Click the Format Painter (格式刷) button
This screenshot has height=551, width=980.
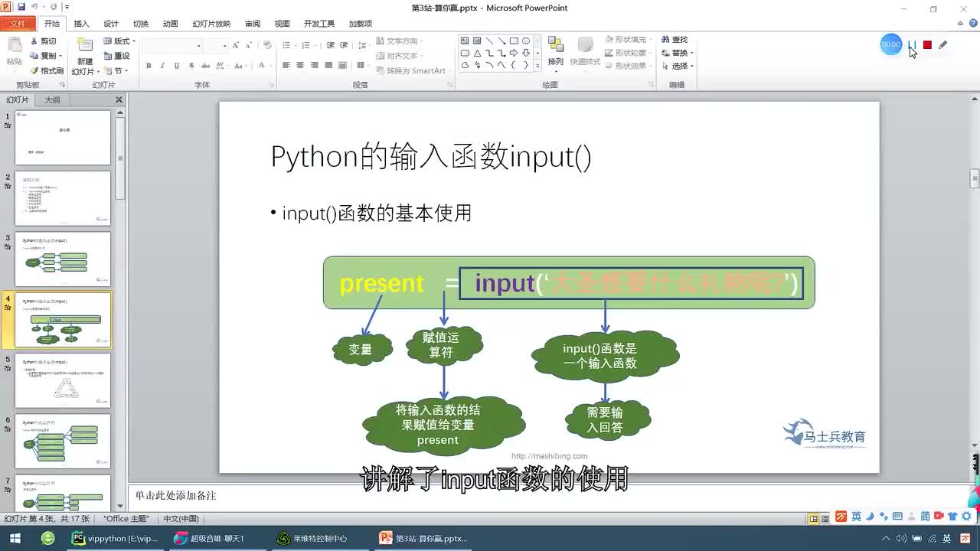pyautogui.click(x=46, y=70)
